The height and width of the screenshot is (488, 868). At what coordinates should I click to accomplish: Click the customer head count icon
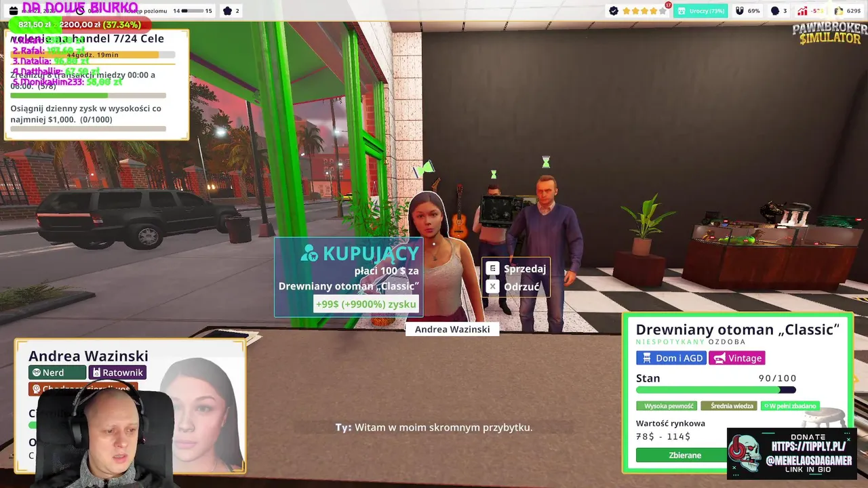(x=776, y=11)
